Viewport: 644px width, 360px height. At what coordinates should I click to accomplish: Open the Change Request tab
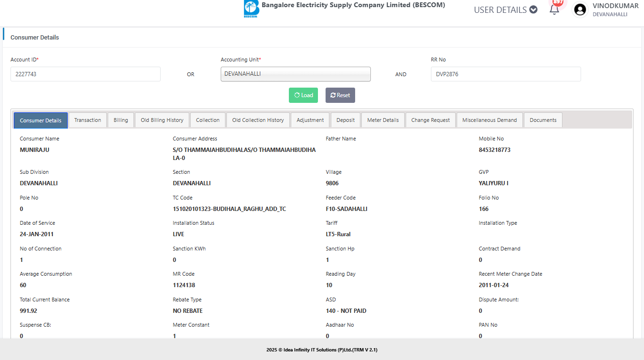(x=430, y=120)
